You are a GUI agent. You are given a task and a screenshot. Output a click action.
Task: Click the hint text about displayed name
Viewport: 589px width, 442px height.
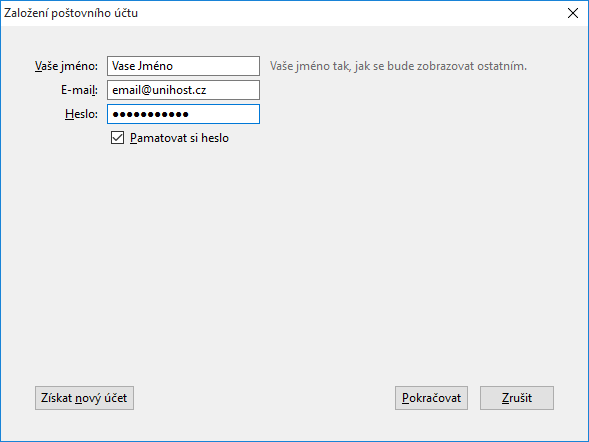click(398, 66)
